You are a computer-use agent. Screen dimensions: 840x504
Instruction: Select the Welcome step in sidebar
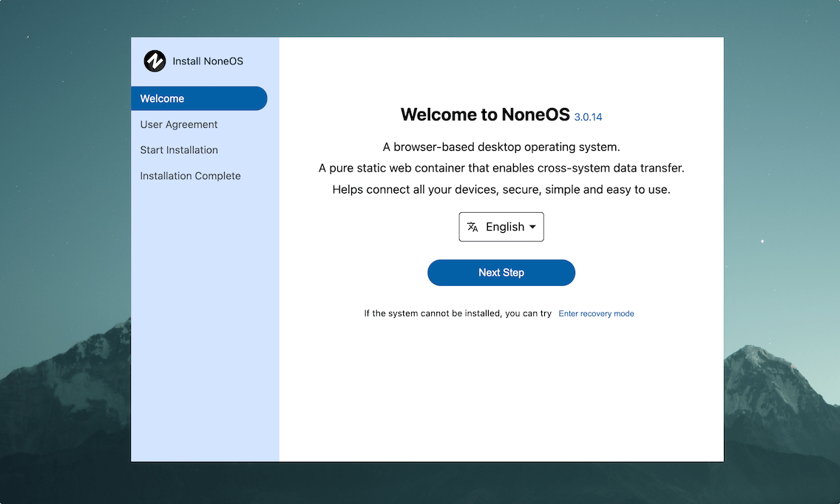click(x=198, y=98)
